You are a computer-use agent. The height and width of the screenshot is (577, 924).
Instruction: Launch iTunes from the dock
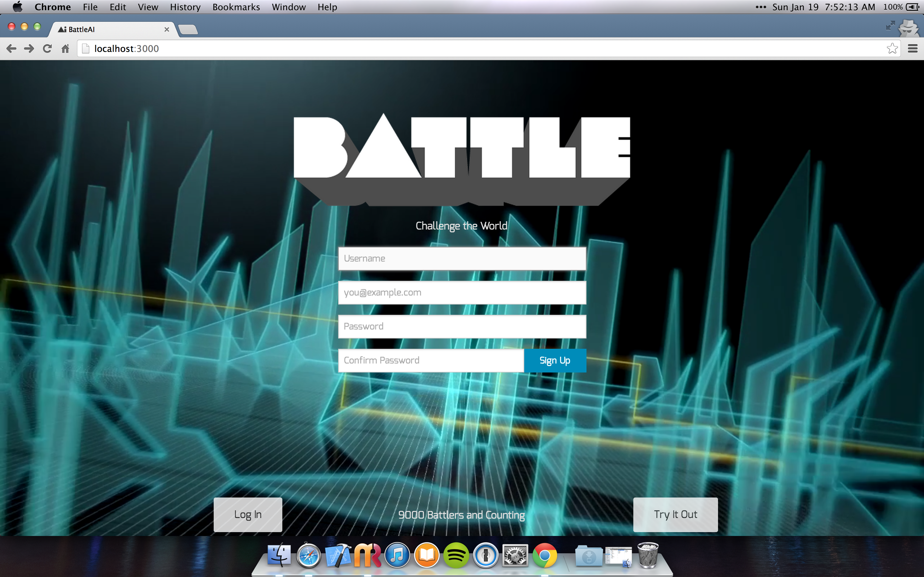(397, 555)
